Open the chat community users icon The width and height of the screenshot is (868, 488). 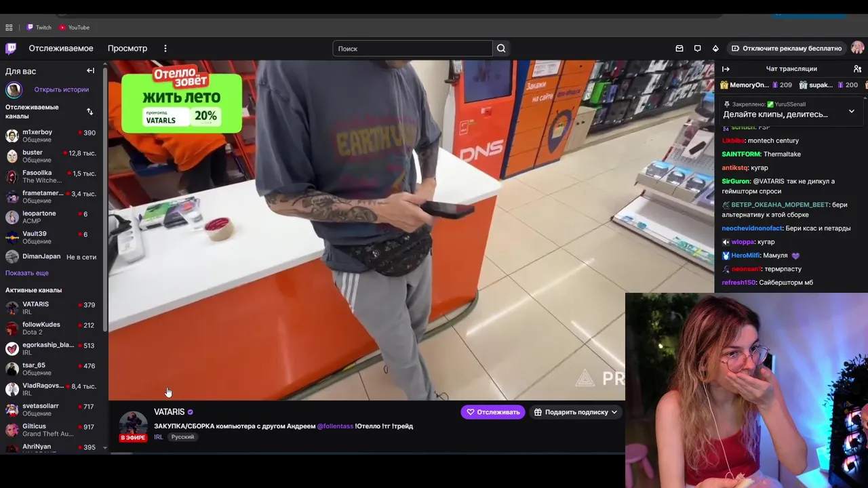[x=857, y=69]
